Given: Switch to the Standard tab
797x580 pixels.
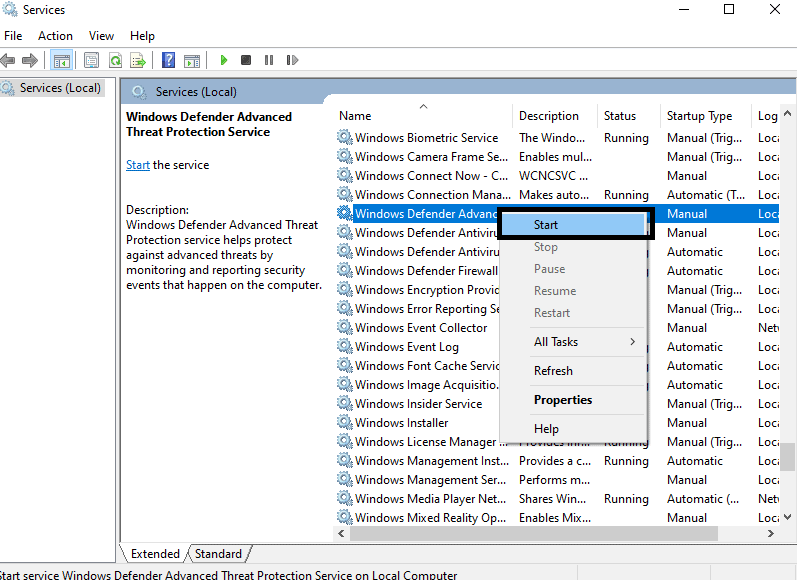Looking at the screenshot, I should click(219, 554).
